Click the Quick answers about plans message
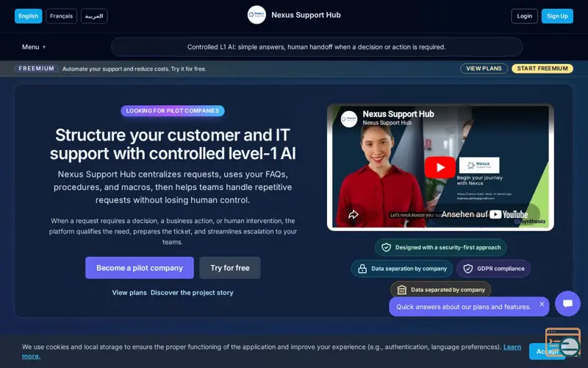588x368 pixels. pyautogui.click(x=464, y=307)
